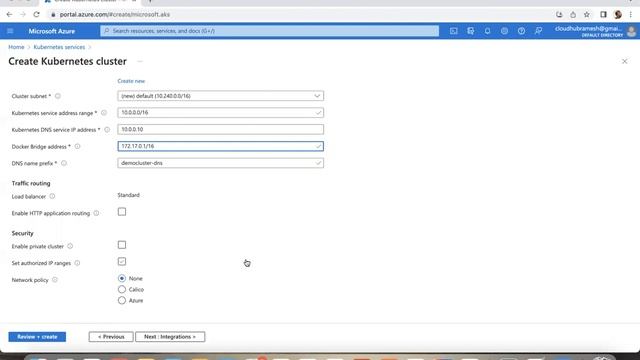Click the browser address bar URL

click(115, 14)
